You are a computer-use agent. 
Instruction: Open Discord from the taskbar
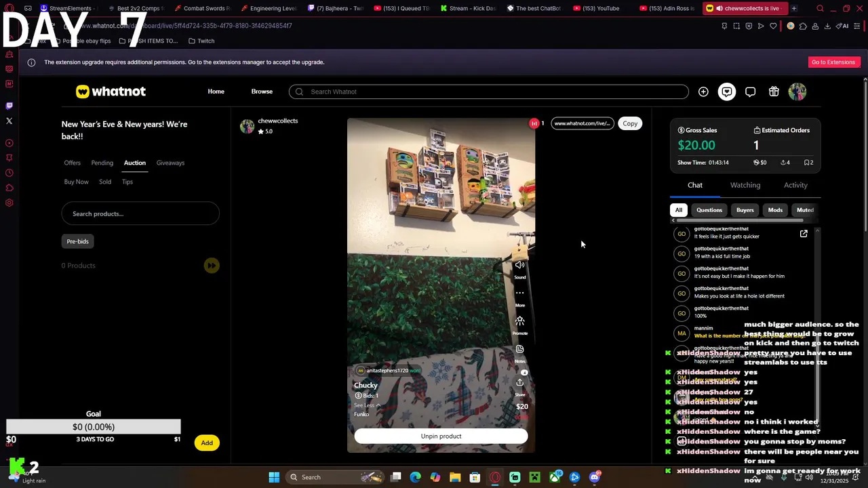pos(595,477)
